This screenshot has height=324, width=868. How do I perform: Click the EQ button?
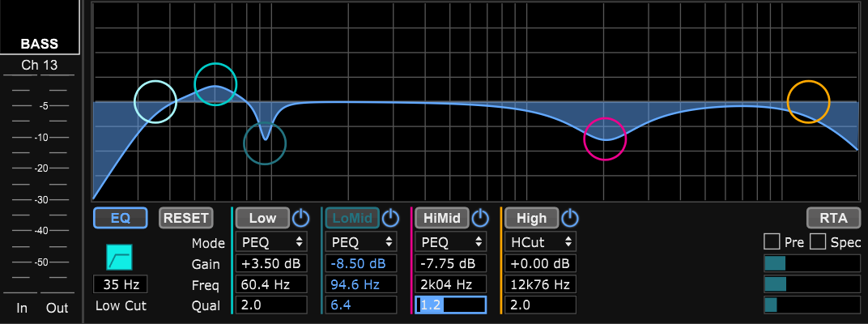pyautogui.click(x=120, y=218)
